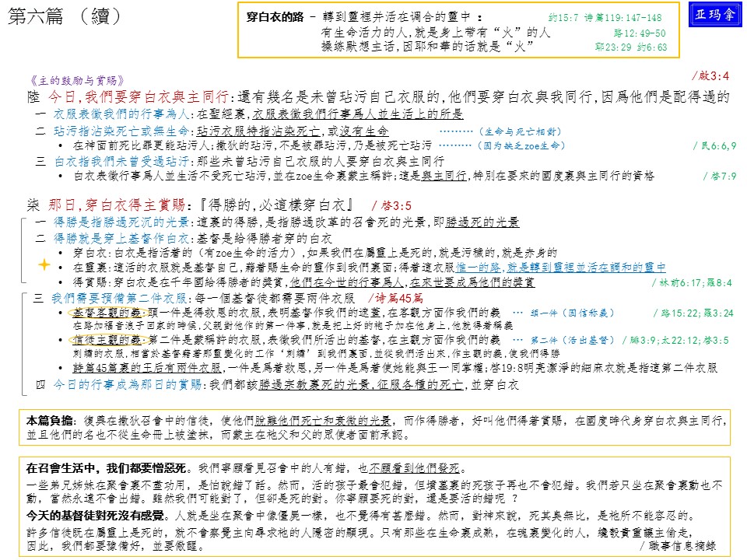
Task: Click the 路12:49-50 reference in top box
Action: point(640,33)
